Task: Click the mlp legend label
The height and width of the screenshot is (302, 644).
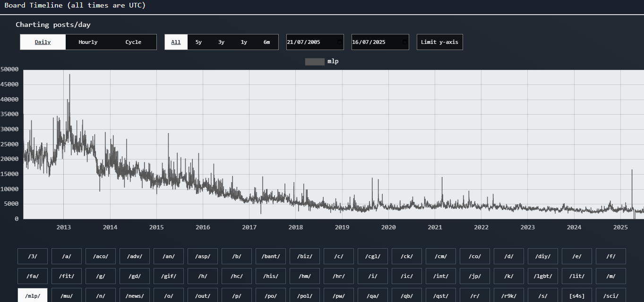Action: pyautogui.click(x=333, y=61)
